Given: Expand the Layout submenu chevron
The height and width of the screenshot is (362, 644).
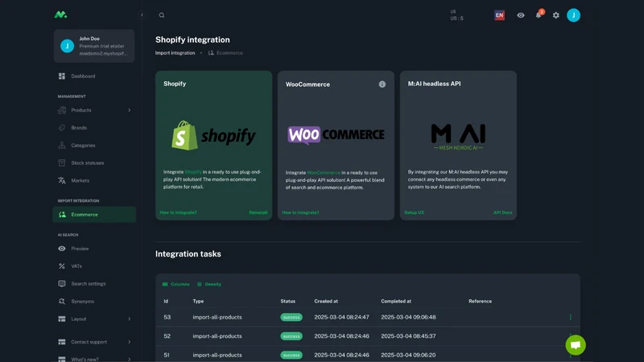Looking at the screenshot, I should (x=129, y=319).
